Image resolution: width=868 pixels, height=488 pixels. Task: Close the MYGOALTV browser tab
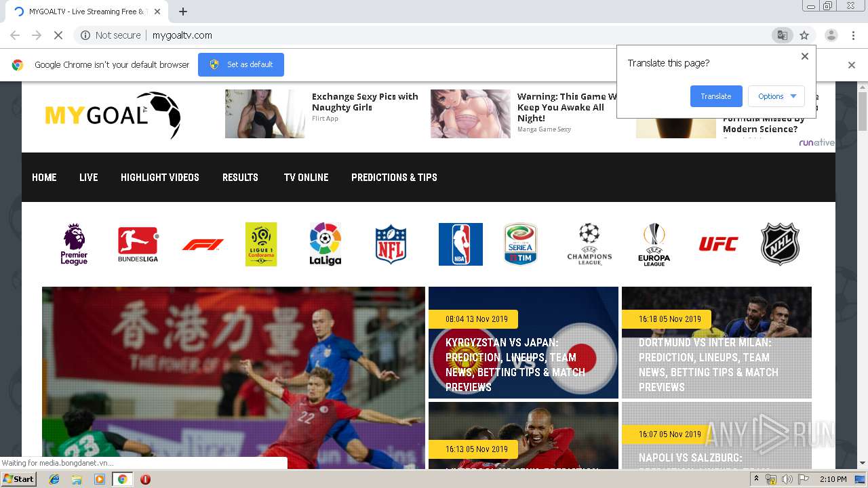[x=157, y=12]
